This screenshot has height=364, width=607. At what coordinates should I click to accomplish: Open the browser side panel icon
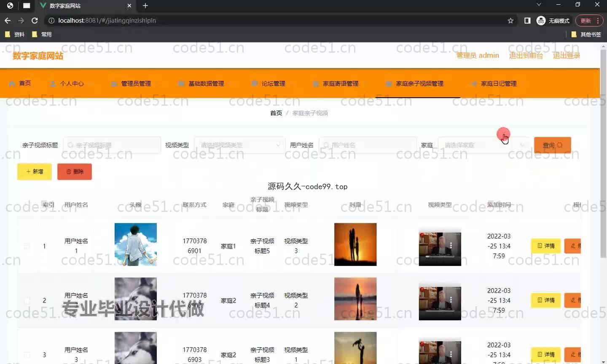point(527,20)
